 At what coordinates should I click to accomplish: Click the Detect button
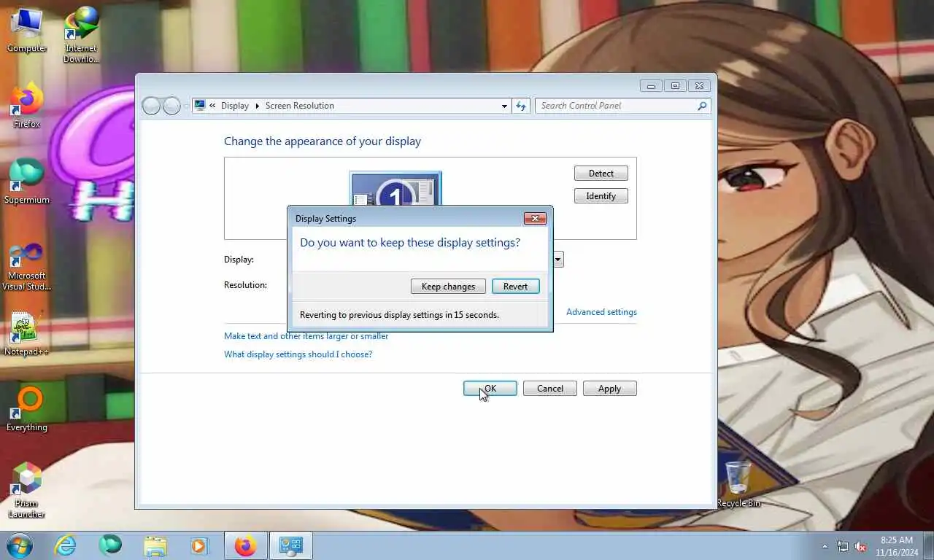[601, 174]
